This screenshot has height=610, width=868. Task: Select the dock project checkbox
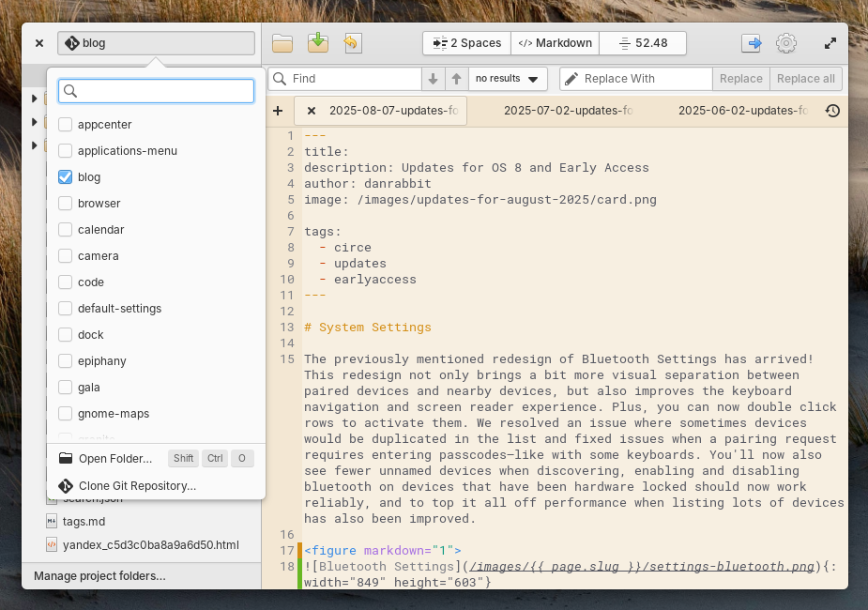pos(66,335)
